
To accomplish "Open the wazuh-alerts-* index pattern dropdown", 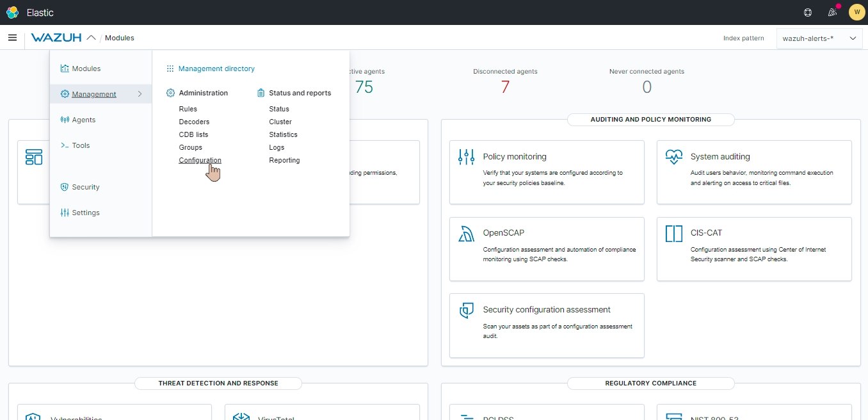I will tap(819, 38).
